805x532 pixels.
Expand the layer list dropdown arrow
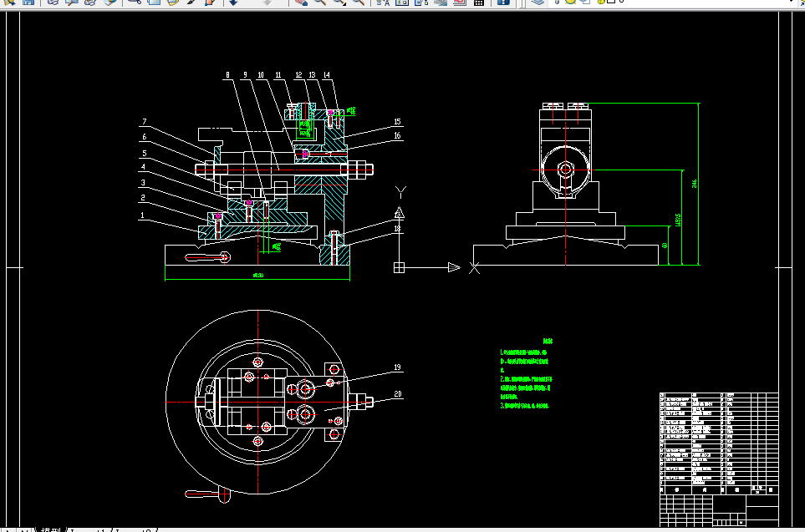click(791, 2)
